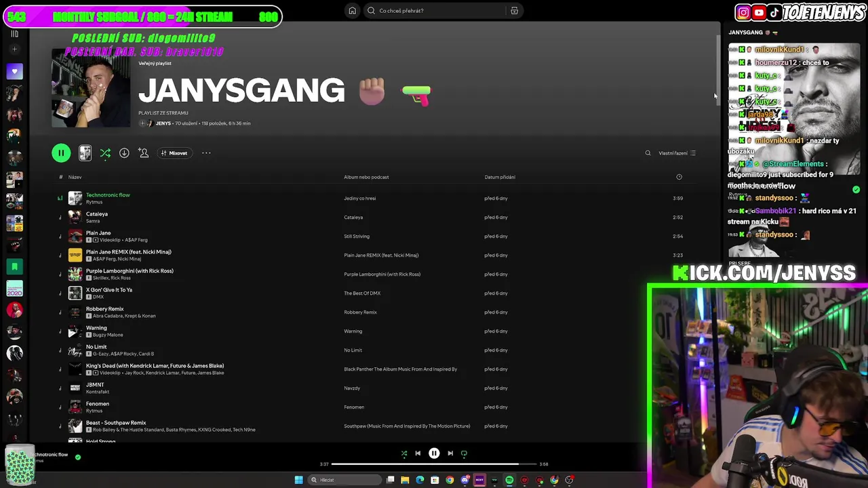This screenshot has width=868, height=488.
Task: Skip to next track in player bar
Action: tap(450, 453)
